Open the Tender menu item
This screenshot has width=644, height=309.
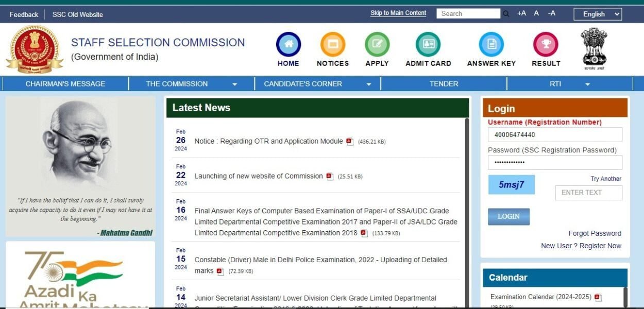(x=444, y=83)
